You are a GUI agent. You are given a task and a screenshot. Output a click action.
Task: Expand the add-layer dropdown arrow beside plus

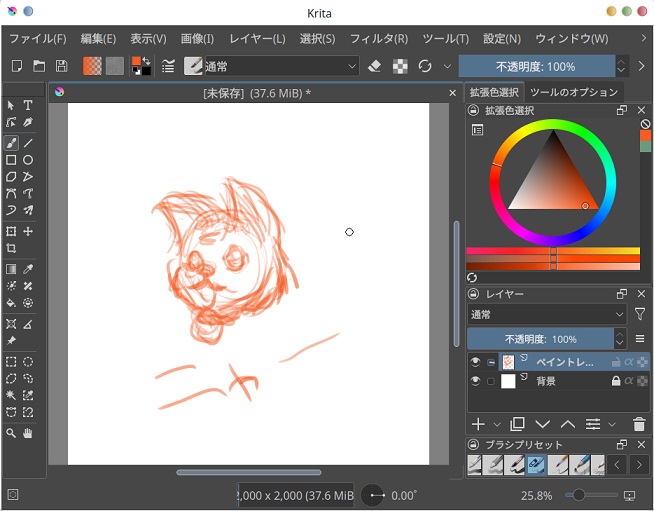click(497, 425)
